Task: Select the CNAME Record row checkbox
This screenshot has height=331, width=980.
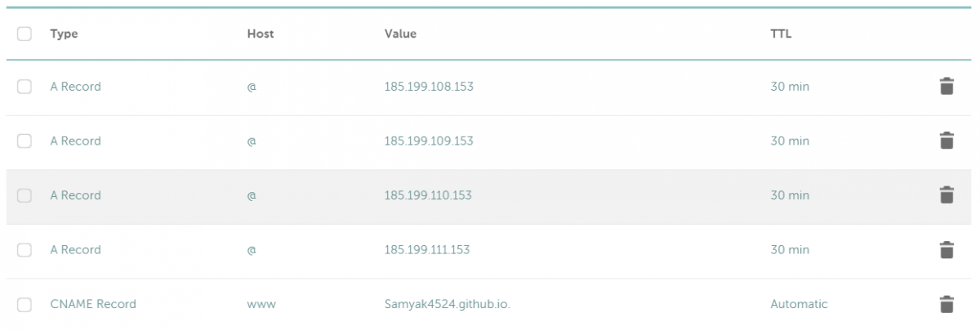Action: pyautogui.click(x=24, y=304)
